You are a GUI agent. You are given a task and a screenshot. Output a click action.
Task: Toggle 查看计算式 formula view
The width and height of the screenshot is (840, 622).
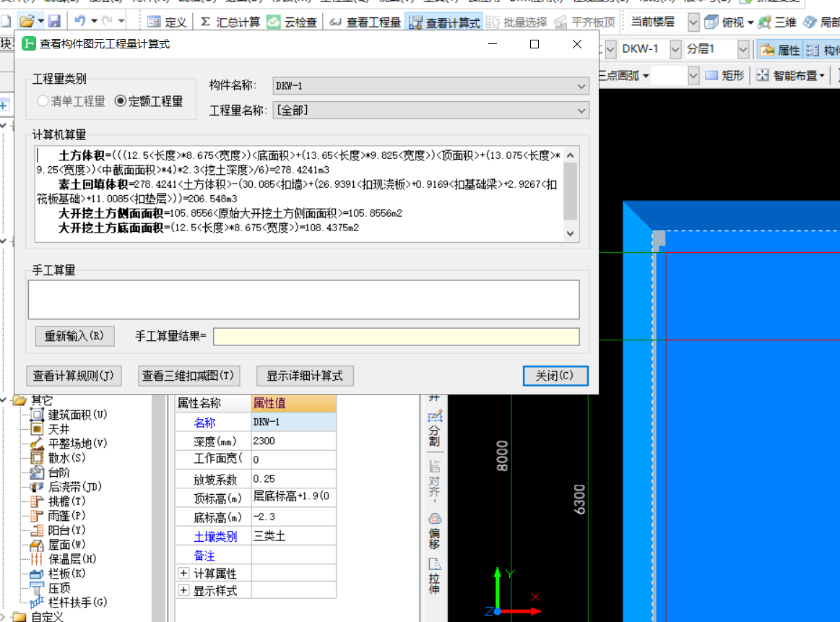coord(444,22)
